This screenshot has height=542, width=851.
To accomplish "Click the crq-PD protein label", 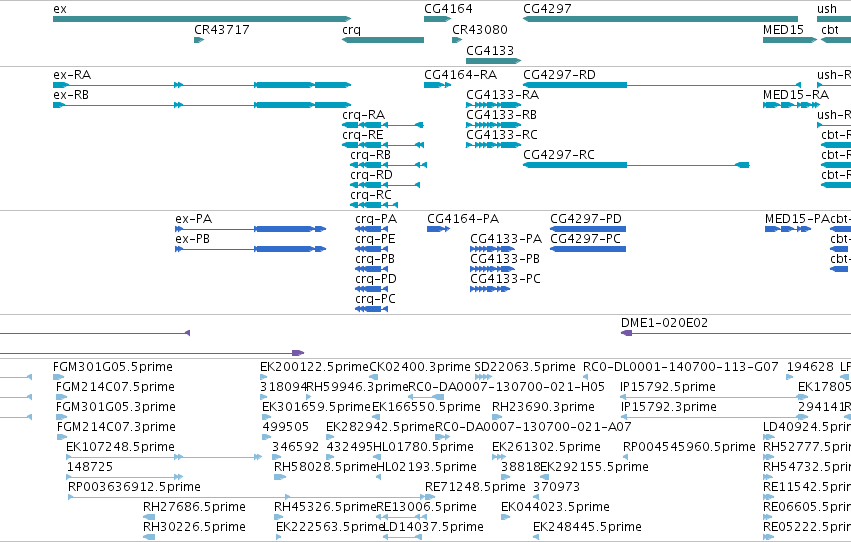I will click(376, 279).
